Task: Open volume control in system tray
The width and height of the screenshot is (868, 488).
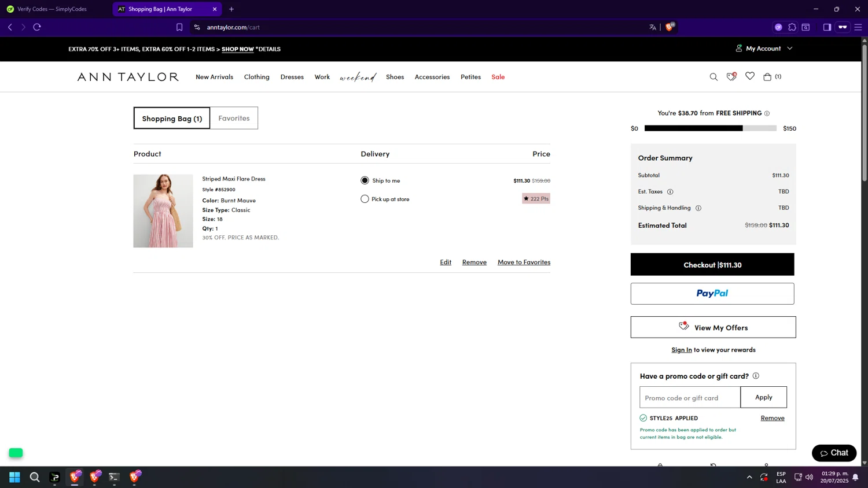Action: coord(809,477)
